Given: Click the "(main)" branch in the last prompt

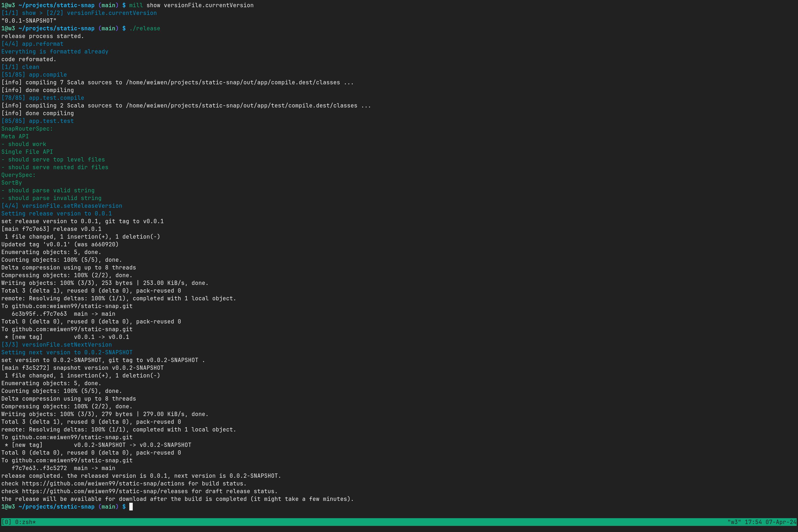Looking at the screenshot, I should coord(108,506).
